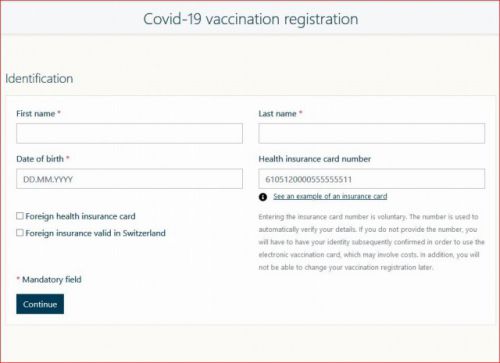The image size is (500, 363).
Task: Open the See an example of an insurance card link
Action: [x=330, y=196]
